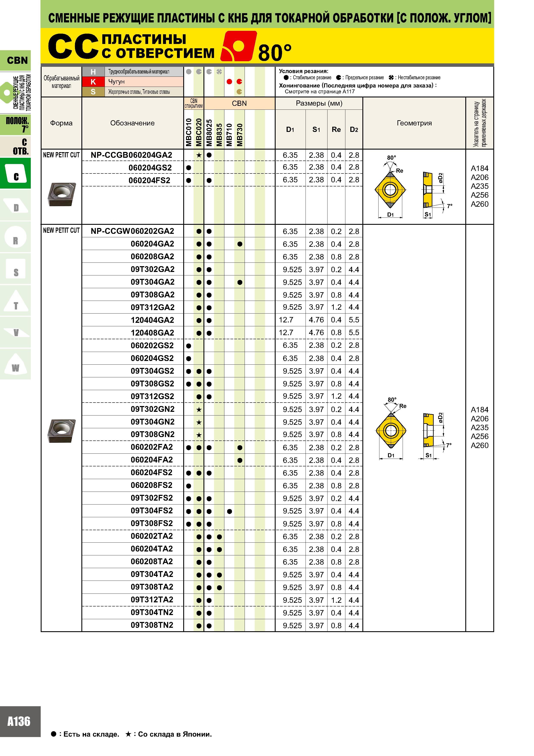Screen dimensions: 534x756
Task: Click the limit cutting legend symbol
Action: coord(338,78)
